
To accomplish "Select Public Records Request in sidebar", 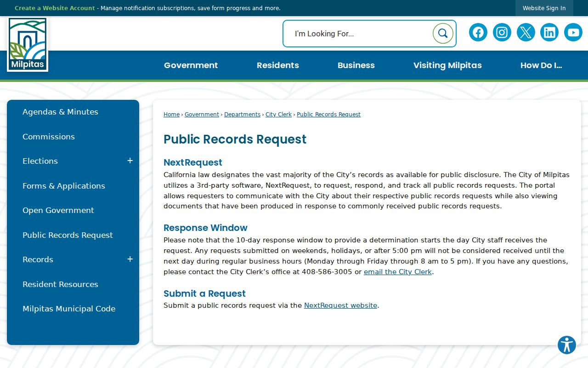I will coord(68,235).
